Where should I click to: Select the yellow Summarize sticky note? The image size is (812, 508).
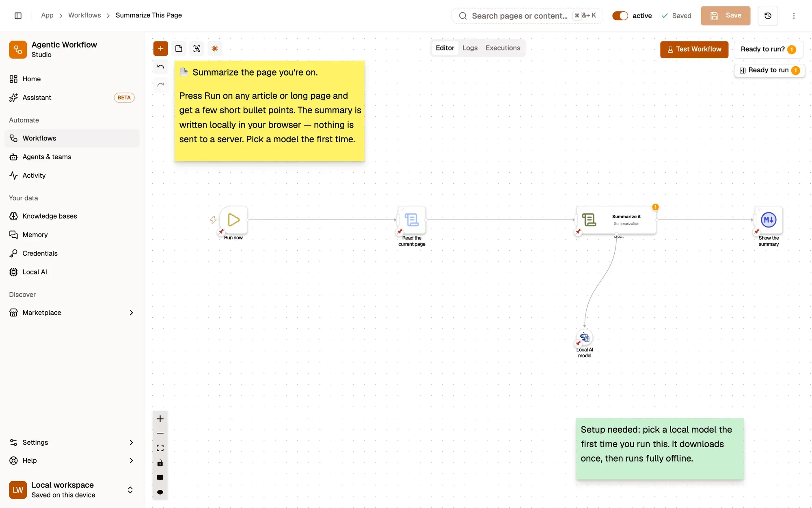[x=270, y=111]
